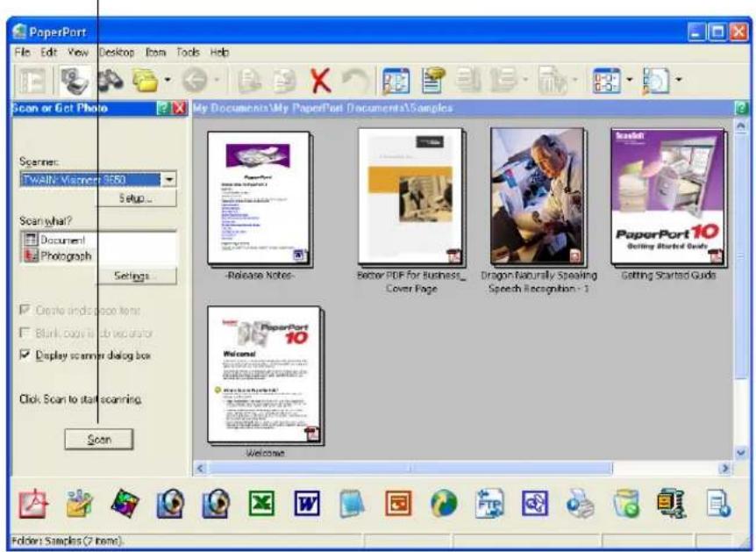Image resolution: width=756 pixels, height=552 pixels.
Task: Click the horizontal scrollbar left arrow
Action: pos(201,468)
